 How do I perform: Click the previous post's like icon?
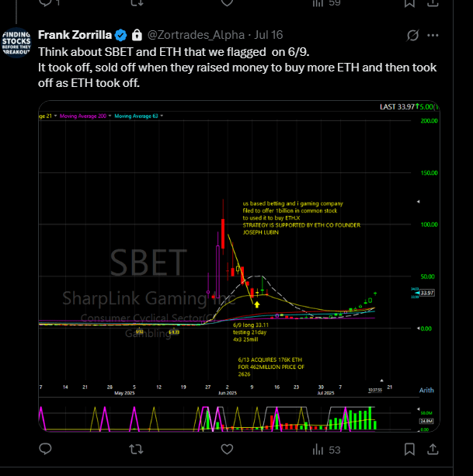(x=227, y=3)
